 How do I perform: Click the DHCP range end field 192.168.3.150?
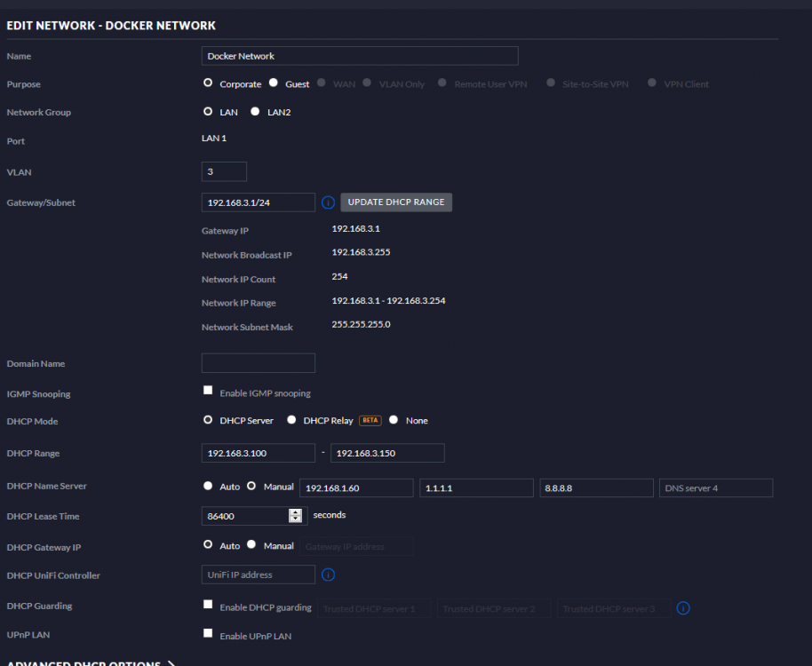coord(387,453)
